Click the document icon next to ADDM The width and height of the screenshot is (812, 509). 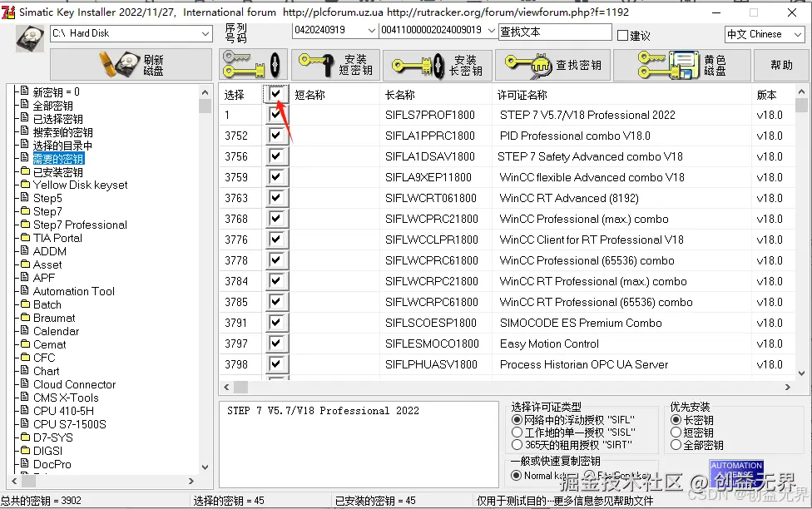[25, 250]
